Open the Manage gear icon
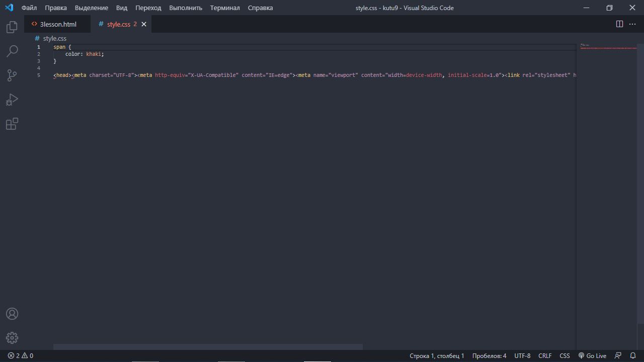This screenshot has width=644, height=362. click(x=12, y=338)
